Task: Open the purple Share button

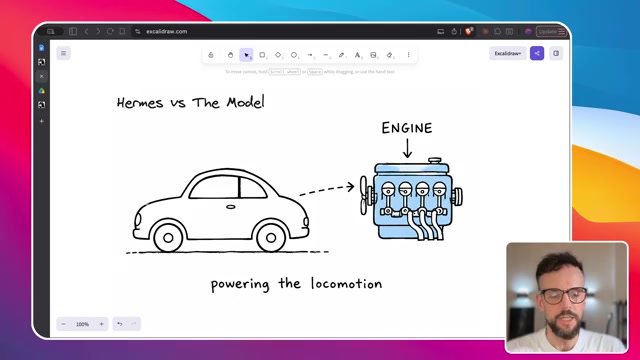Action: 537,53
